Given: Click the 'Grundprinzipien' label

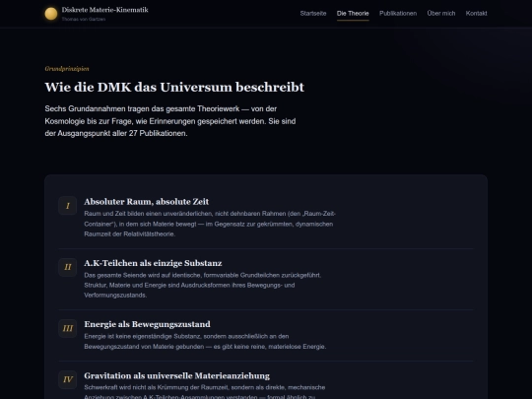Looking at the screenshot, I should (x=67, y=69).
